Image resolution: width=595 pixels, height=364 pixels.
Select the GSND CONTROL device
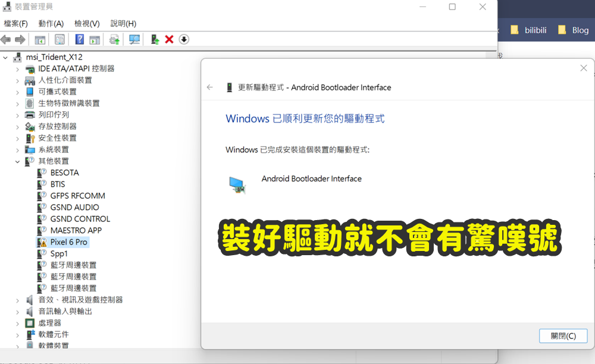coord(80,219)
